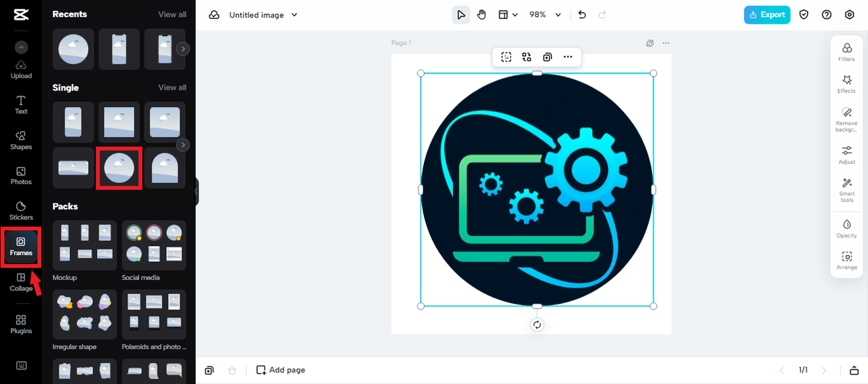Undo the last action

[x=582, y=15]
